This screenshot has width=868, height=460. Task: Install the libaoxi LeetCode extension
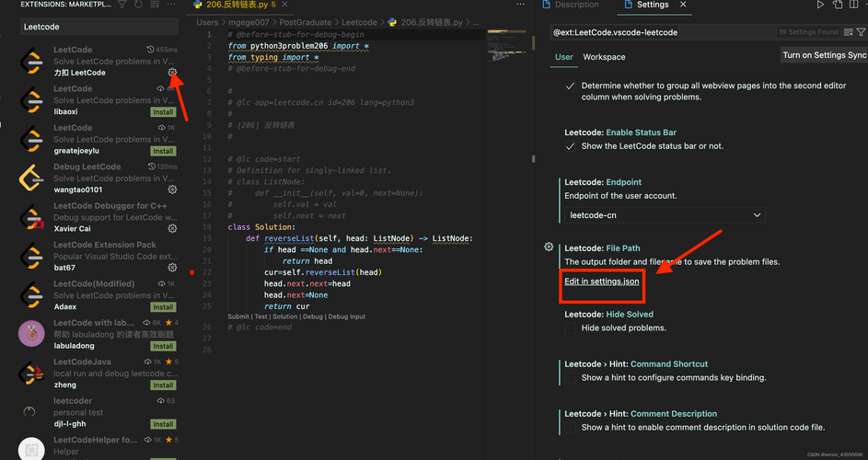point(163,112)
